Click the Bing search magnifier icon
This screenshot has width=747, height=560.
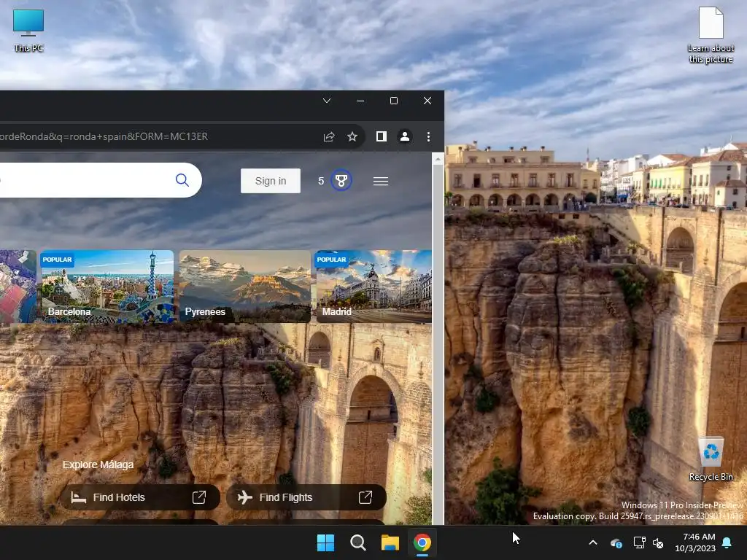pyautogui.click(x=182, y=180)
